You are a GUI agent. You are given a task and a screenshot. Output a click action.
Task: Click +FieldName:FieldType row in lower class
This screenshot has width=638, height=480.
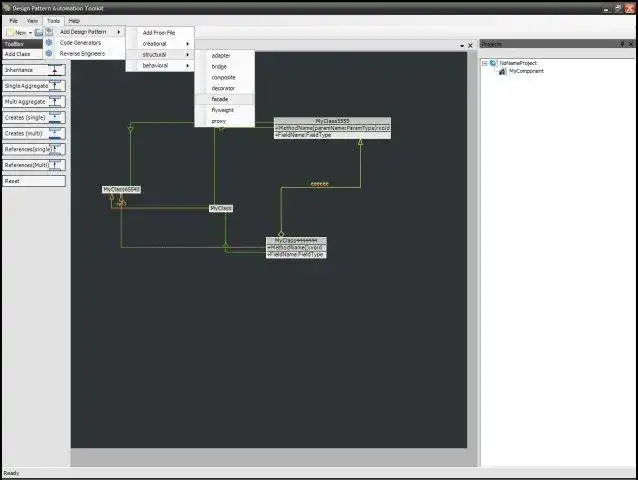click(x=296, y=254)
